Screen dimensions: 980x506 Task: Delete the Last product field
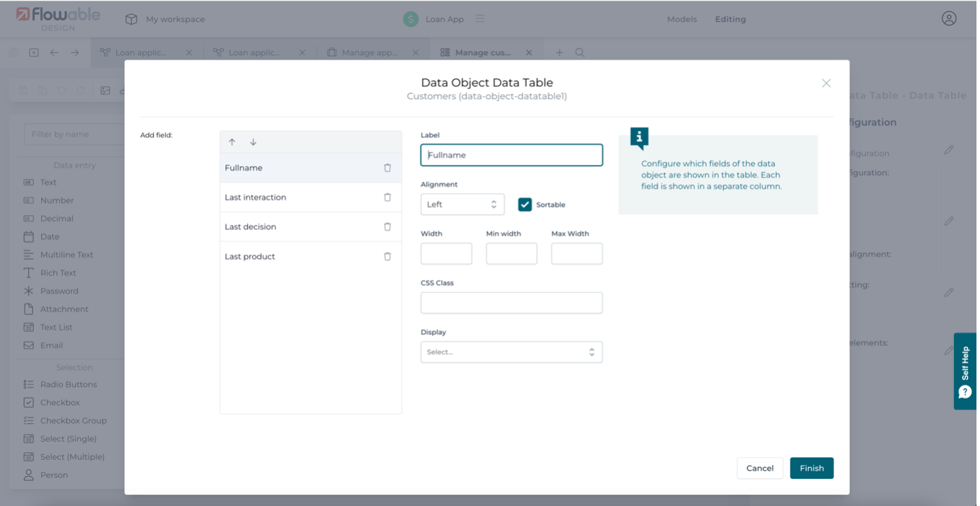click(387, 256)
